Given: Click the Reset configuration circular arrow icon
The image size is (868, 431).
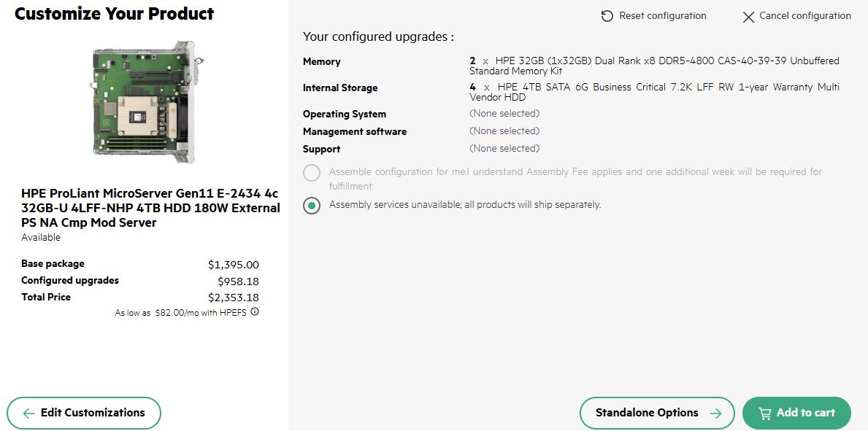Looking at the screenshot, I should pyautogui.click(x=607, y=15).
